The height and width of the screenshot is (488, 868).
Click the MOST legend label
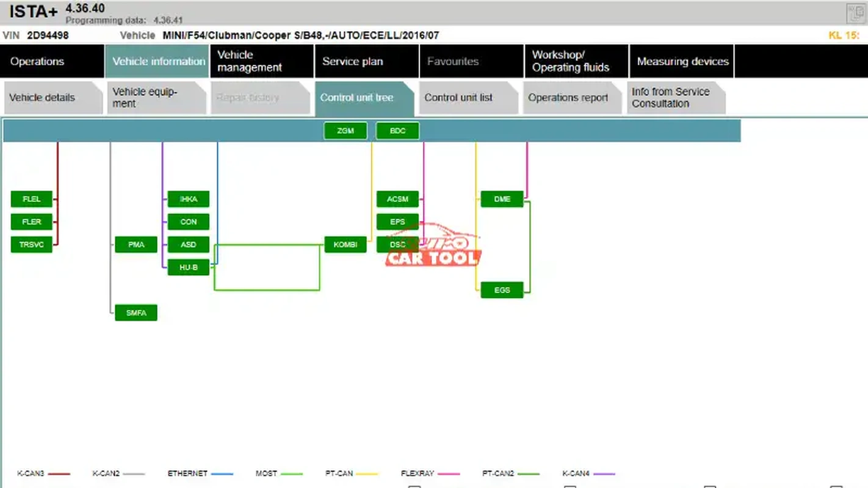[266, 473]
